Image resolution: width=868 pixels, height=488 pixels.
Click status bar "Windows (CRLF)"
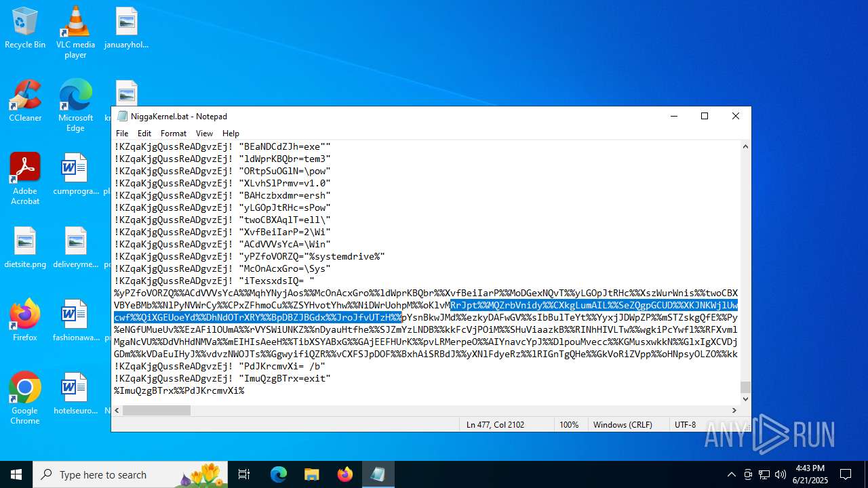623,424
